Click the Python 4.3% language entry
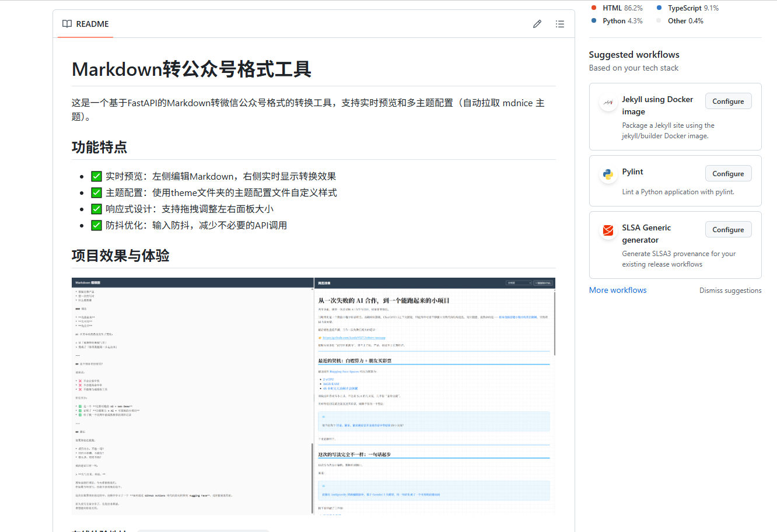The image size is (777, 532). coord(622,21)
